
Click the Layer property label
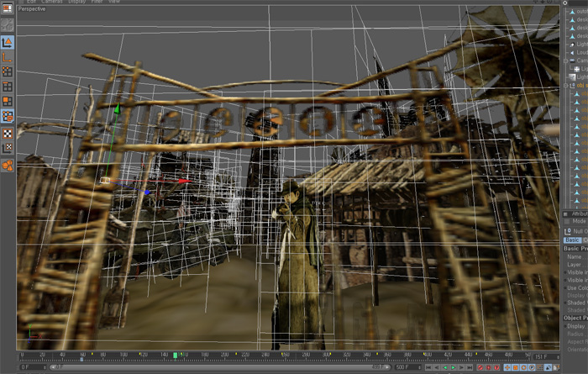pos(574,265)
